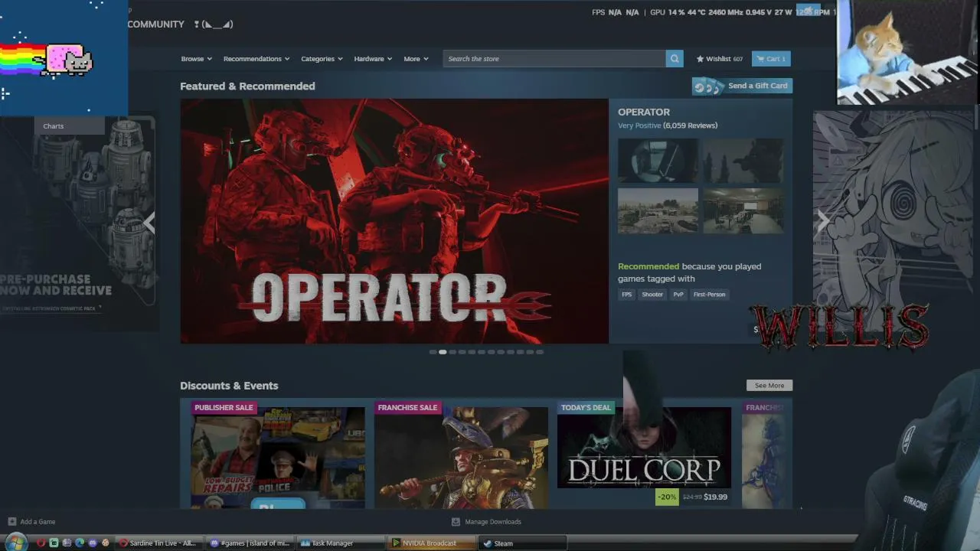Open the OPERATOR featured banner image
Screen dimensions: 980x551
click(394, 221)
